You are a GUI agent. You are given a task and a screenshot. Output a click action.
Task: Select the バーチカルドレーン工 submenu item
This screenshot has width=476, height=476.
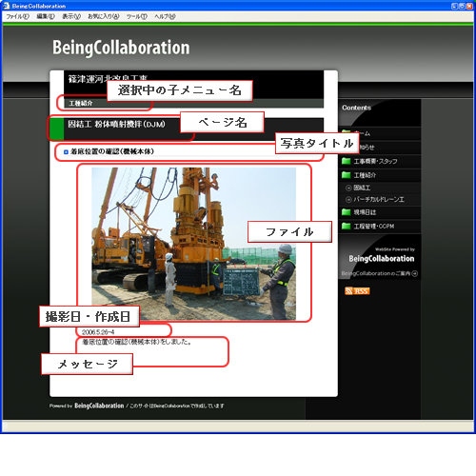click(x=379, y=200)
